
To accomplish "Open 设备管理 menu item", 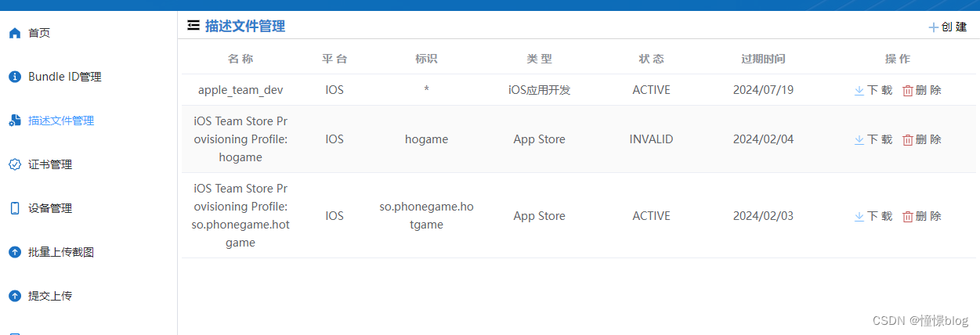I will click(x=50, y=208).
